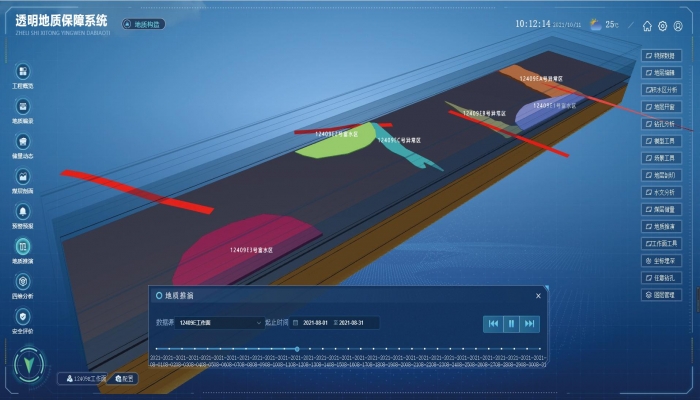Skip to the next timeline step
This screenshot has height=400, width=700.
530,323
